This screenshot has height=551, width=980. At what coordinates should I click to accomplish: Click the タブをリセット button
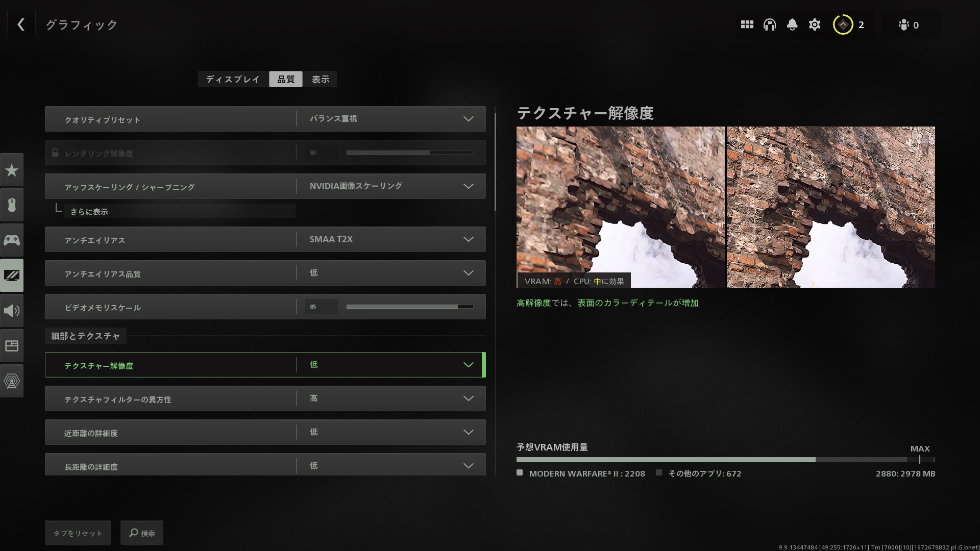[78, 533]
